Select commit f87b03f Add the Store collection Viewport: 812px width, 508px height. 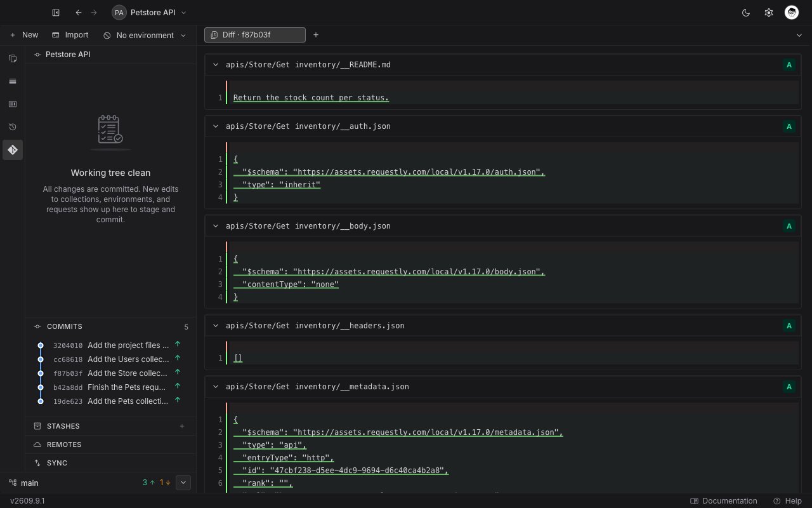coord(110,373)
